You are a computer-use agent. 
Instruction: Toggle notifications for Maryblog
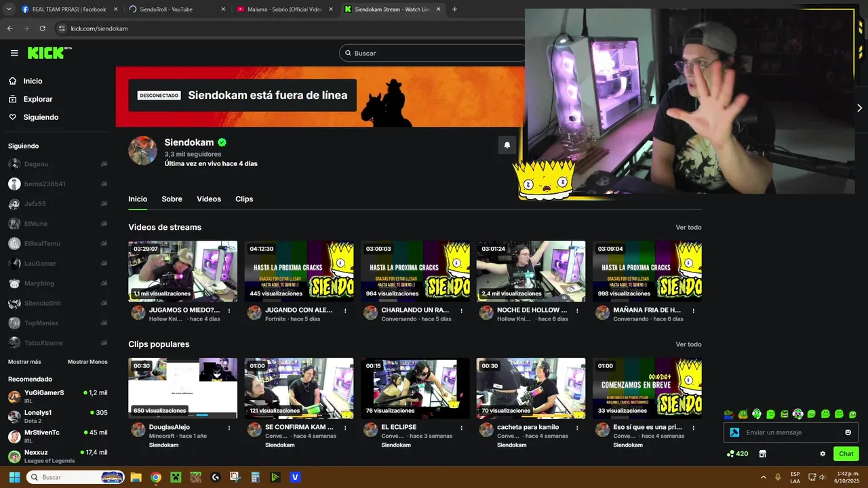(104, 283)
